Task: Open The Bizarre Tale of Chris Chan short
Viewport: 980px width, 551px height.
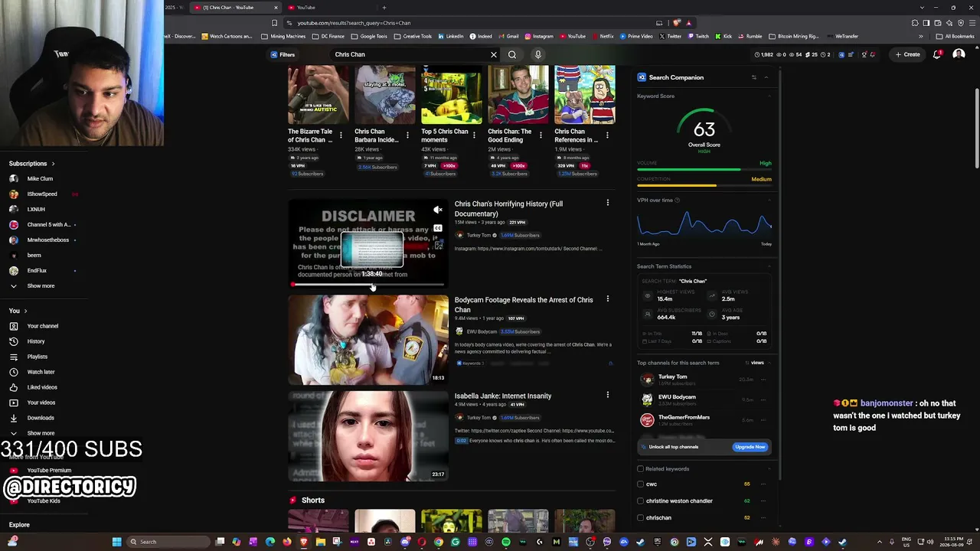Action: (318, 95)
